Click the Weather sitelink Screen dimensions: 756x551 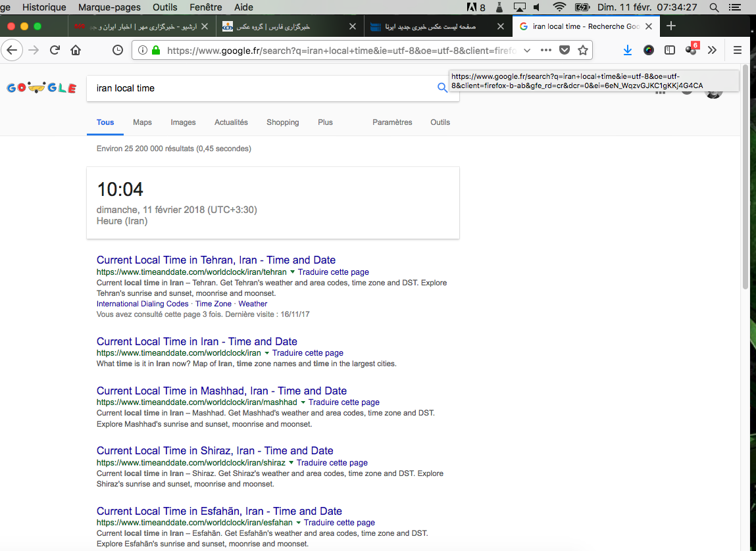[x=253, y=304]
